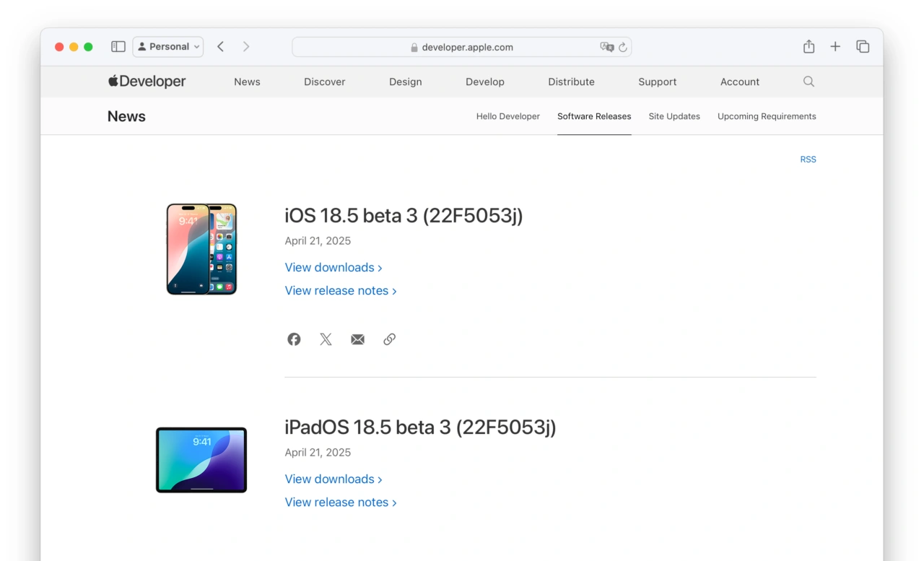
Task: Go back to previous page
Action: click(x=221, y=47)
